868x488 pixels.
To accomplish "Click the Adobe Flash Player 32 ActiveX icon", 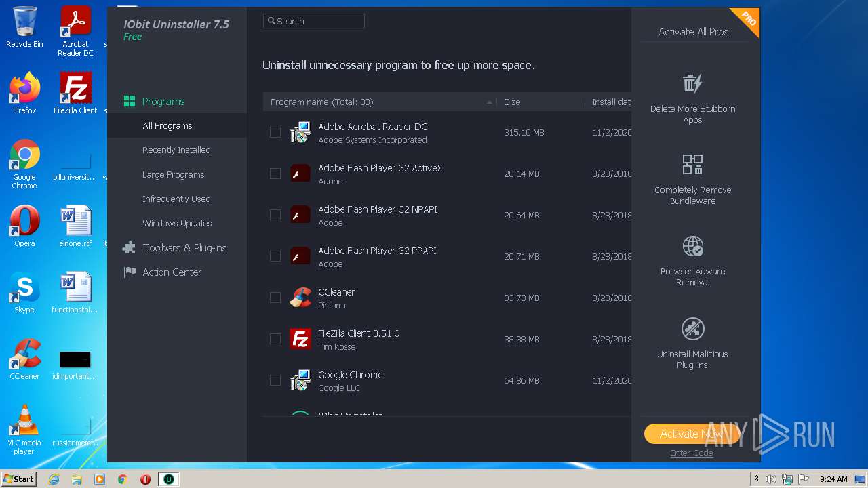I will (x=300, y=174).
